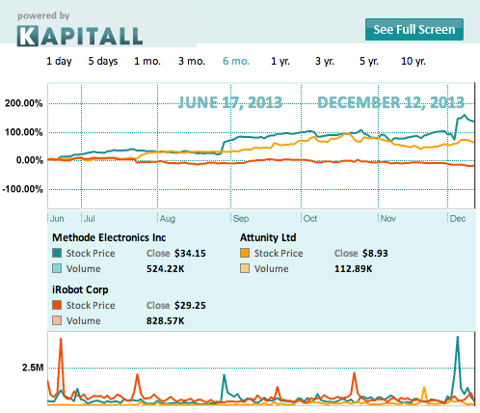Click the 0.00% y-axis label

pyautogui.click(x=30, y=160)
